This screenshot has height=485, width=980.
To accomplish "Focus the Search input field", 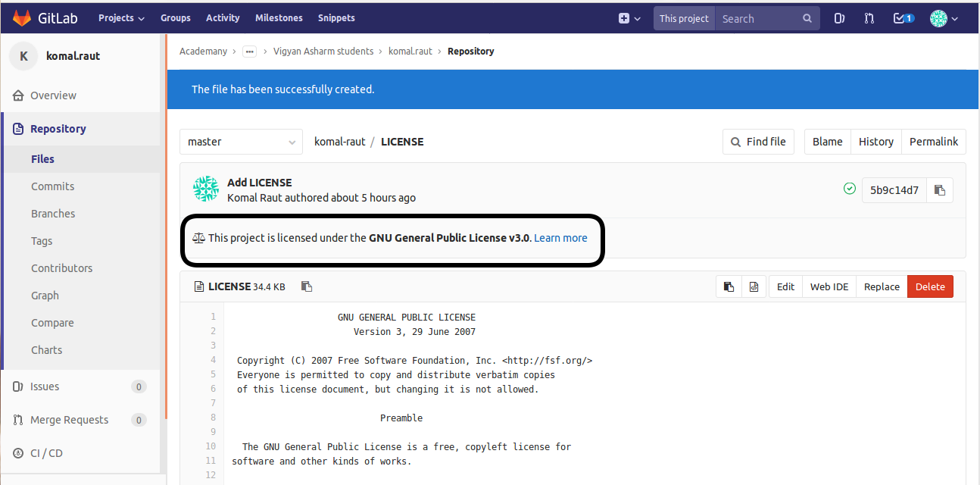I will [x=760, y=18].
